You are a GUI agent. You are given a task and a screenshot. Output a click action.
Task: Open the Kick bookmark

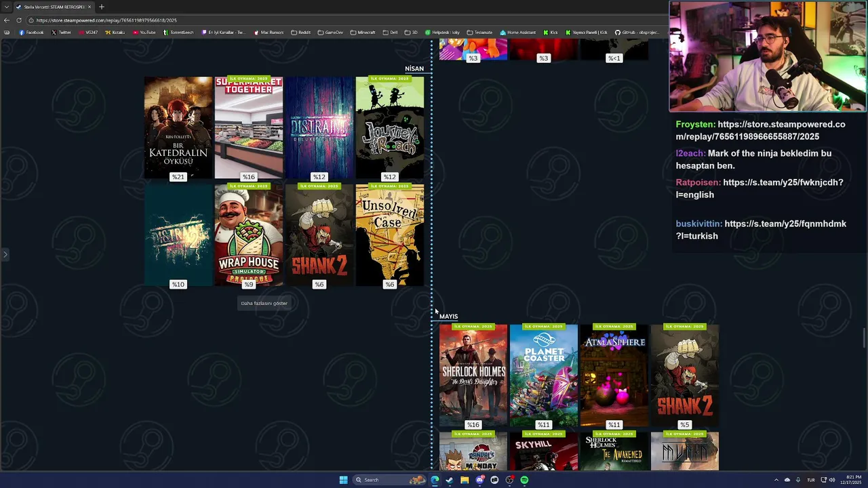tap(551, 33)
